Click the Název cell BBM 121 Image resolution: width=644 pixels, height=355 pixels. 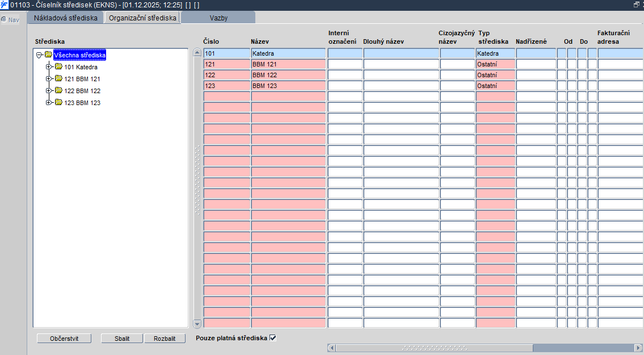click(x=288, y=64)
